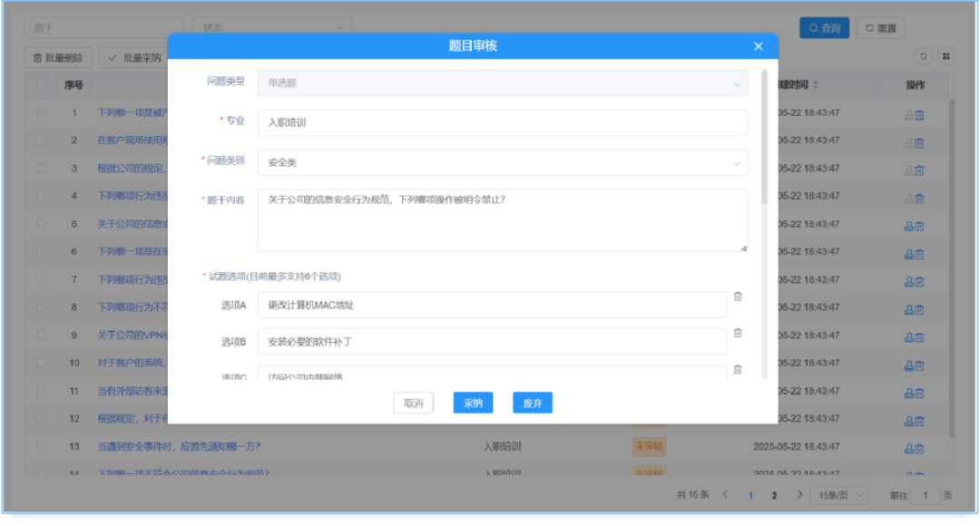Open the 状态 status dropdown
The height and width of the screenshot is (526, 980).
(x=272, y=24)
